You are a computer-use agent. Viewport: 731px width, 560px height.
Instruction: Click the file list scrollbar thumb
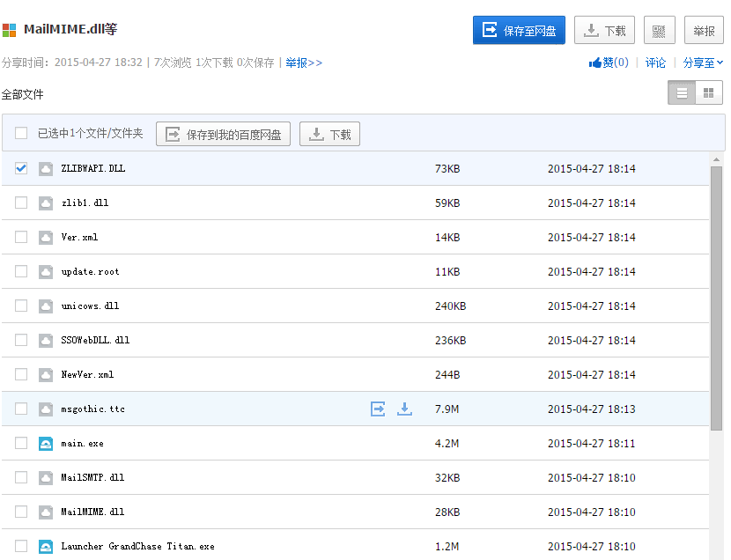tap(717, 298)
